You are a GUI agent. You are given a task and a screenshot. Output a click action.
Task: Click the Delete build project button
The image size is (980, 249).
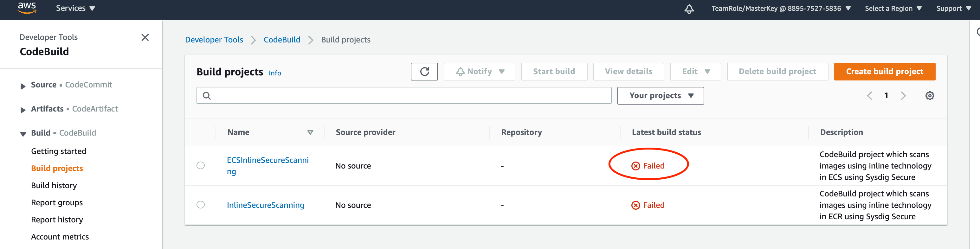tap(777, 72)
